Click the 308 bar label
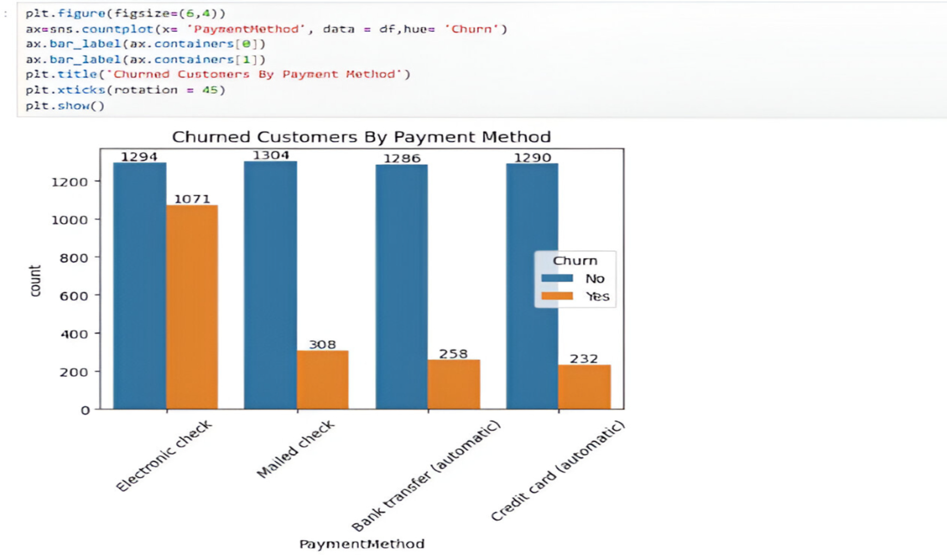Screen dimensions: 947x560 (322, 345)
